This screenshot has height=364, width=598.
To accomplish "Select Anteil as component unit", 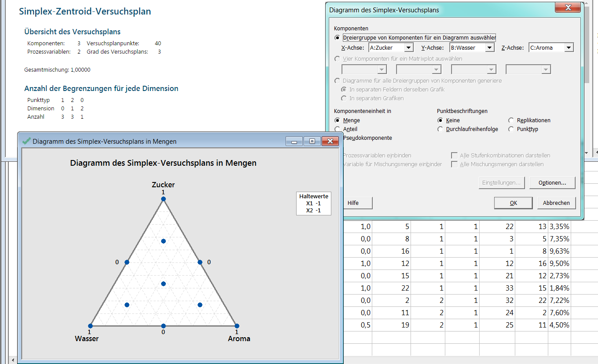I will 338,129.
